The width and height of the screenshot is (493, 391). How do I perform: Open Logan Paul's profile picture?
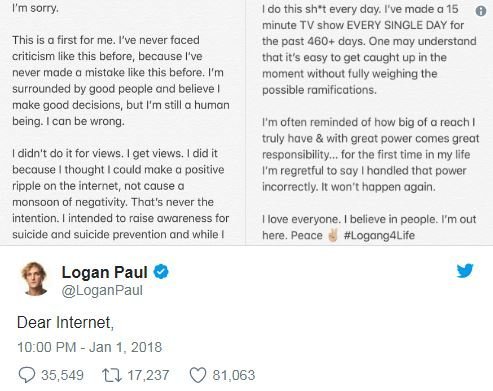click(x=34, y=279)
